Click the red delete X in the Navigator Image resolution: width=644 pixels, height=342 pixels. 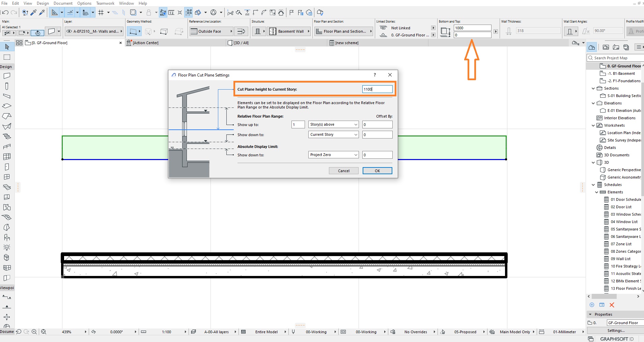[612, 305]
